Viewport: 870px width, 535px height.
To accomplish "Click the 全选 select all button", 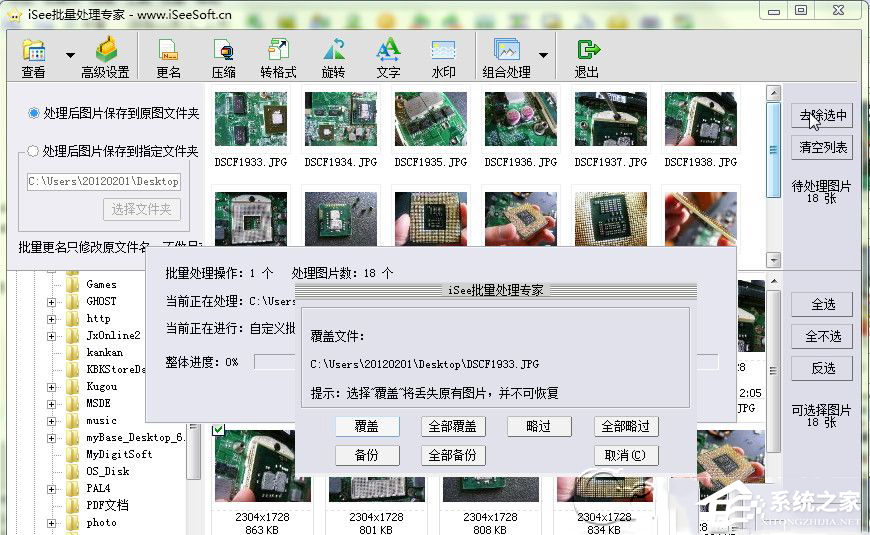I will click(822, 304).
